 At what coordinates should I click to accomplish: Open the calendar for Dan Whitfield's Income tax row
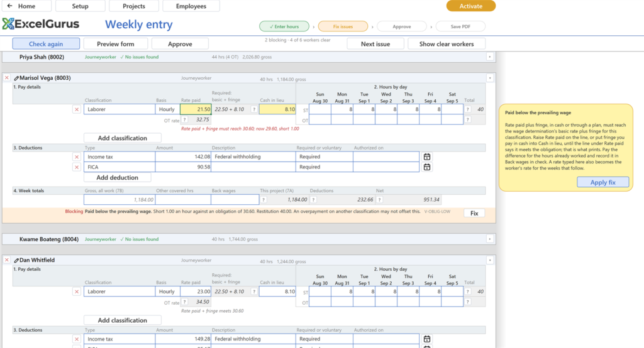point(427,339)
